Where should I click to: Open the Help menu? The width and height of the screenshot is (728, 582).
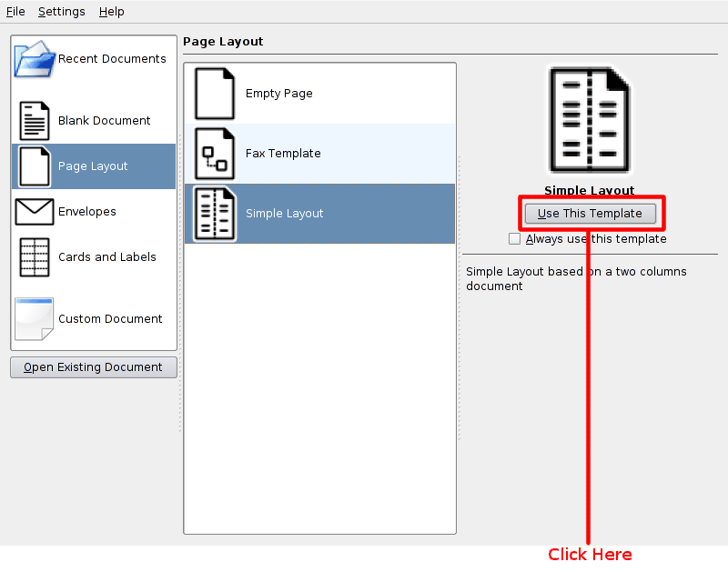coord(112,12)
